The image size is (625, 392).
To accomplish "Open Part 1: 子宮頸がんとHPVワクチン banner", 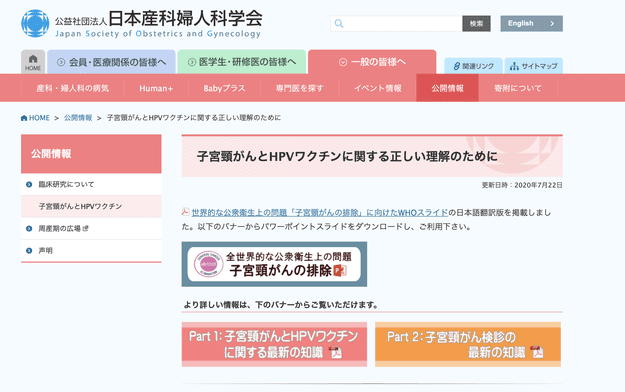I will coord(274,344).
